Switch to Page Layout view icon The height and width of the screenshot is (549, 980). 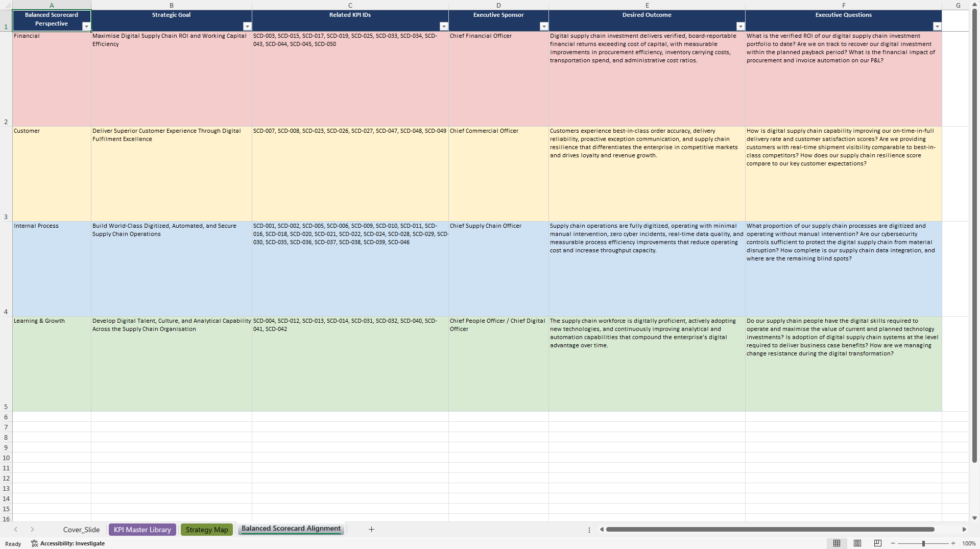857,543
